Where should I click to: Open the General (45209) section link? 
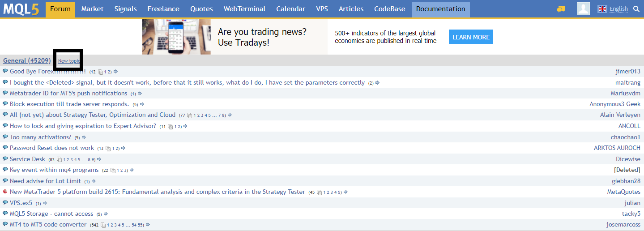[x=27, y=60]
